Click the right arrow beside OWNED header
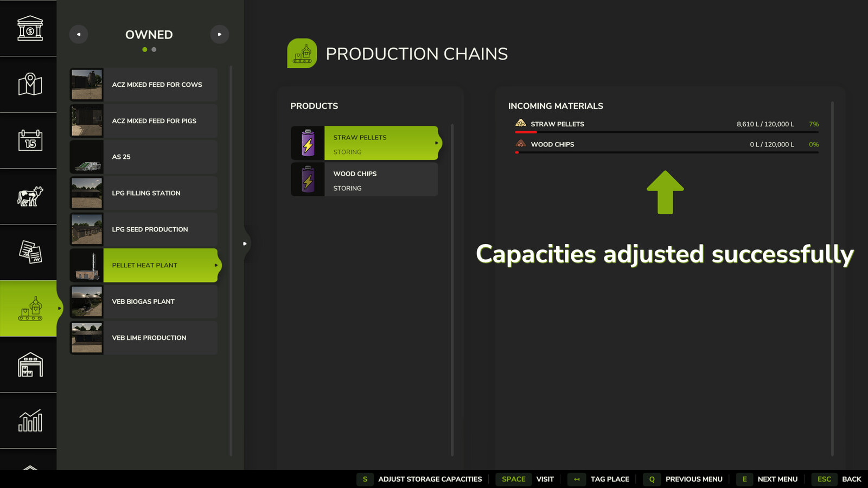Image resolution: width=868 pixels, height=488 pixels. [x=220, y=34]
